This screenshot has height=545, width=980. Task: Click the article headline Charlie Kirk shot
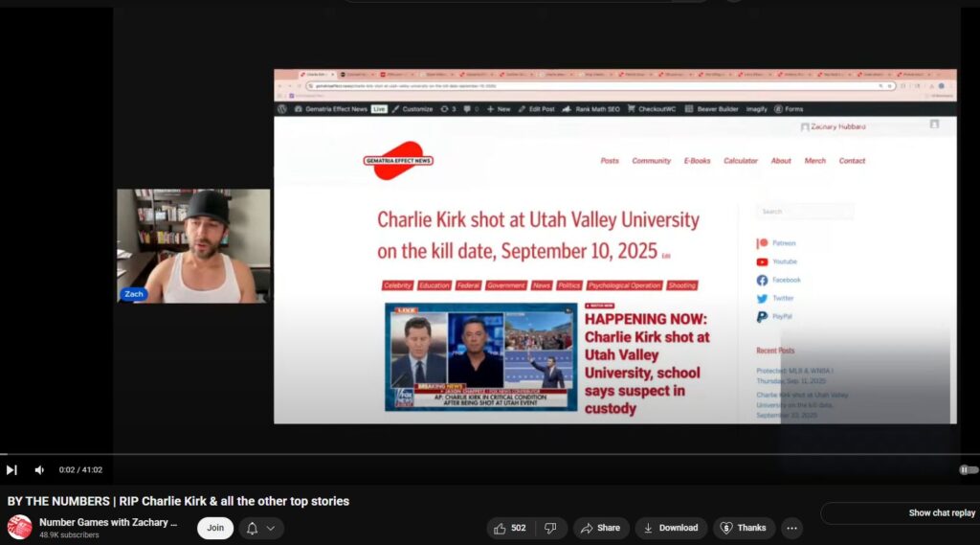(538, 236)
